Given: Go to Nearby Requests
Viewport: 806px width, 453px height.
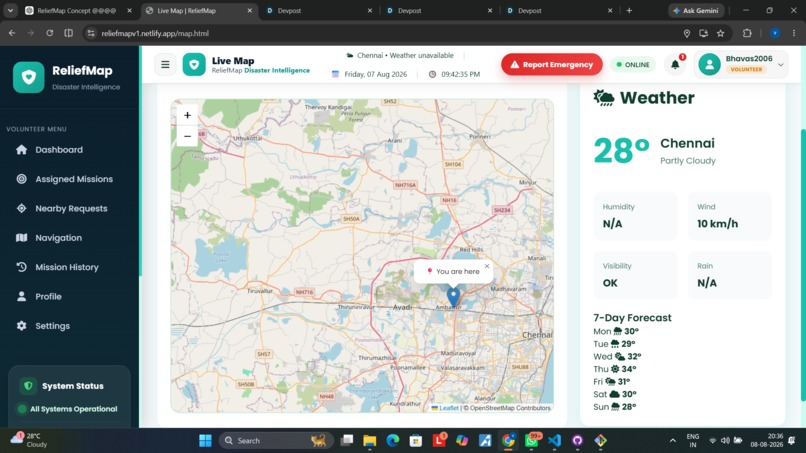Looking at the screenshot, I should (69, 208).
